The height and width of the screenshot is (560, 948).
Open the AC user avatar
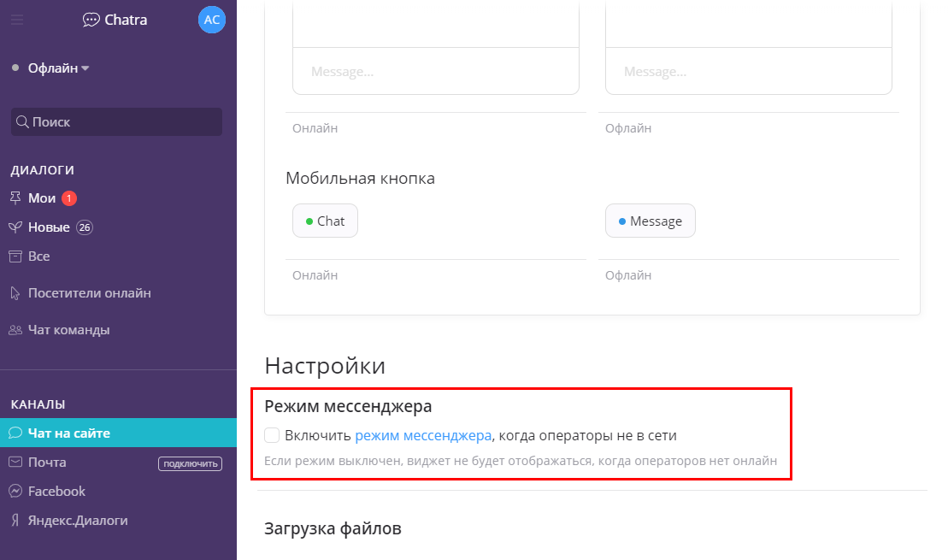[x=212, y=20]
